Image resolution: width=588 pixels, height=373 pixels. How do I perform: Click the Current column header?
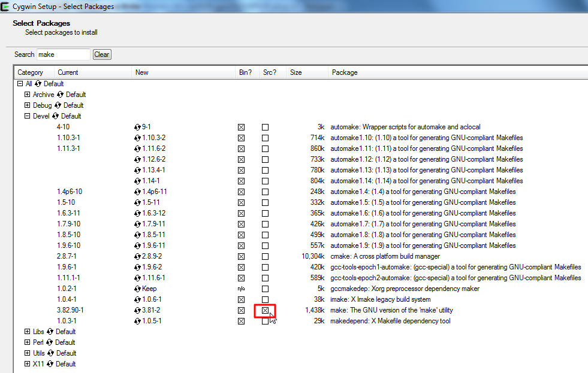[x=93, y=72]
